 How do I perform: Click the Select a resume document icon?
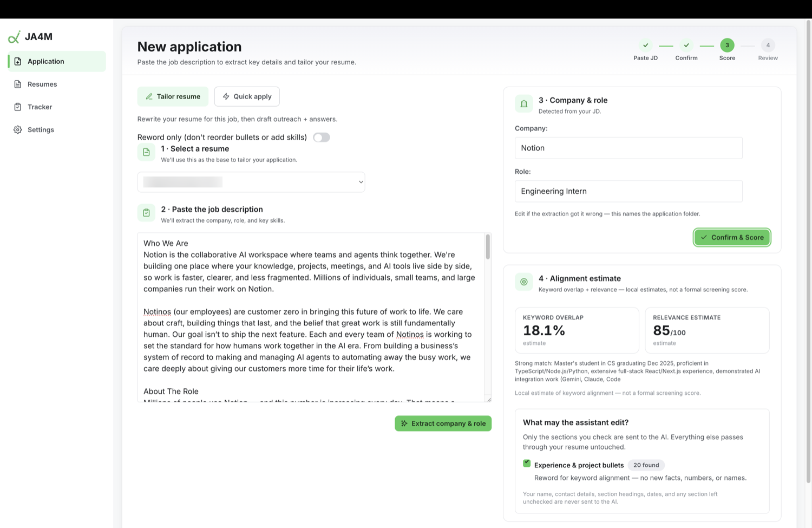146,153
